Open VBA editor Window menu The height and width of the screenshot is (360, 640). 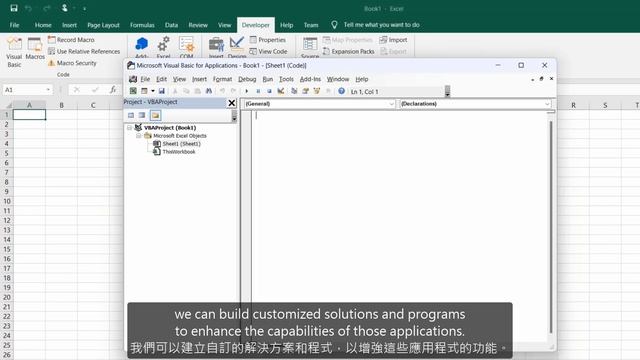(x=338, y=79)
